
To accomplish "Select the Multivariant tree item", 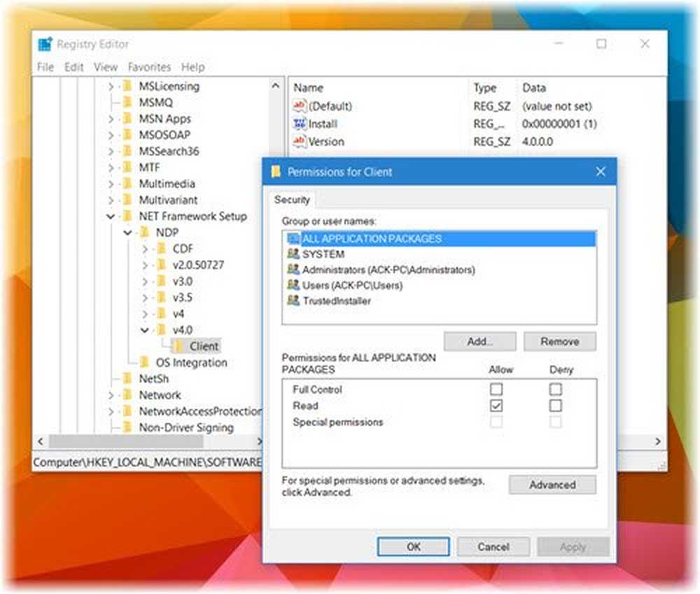I will 168,200.
